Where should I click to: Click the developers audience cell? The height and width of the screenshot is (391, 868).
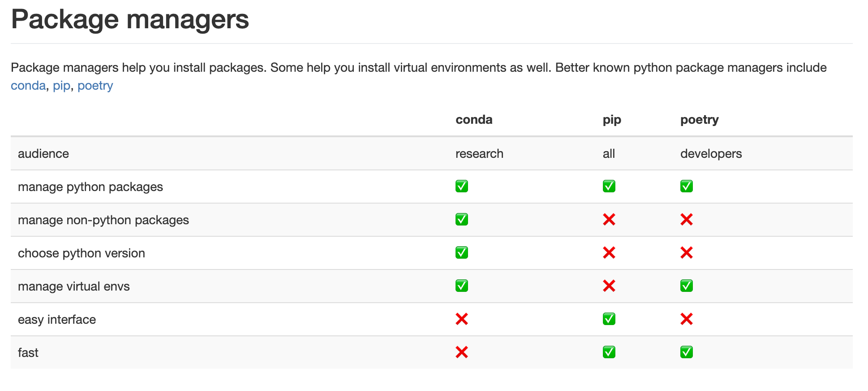(x=711, y=154)
